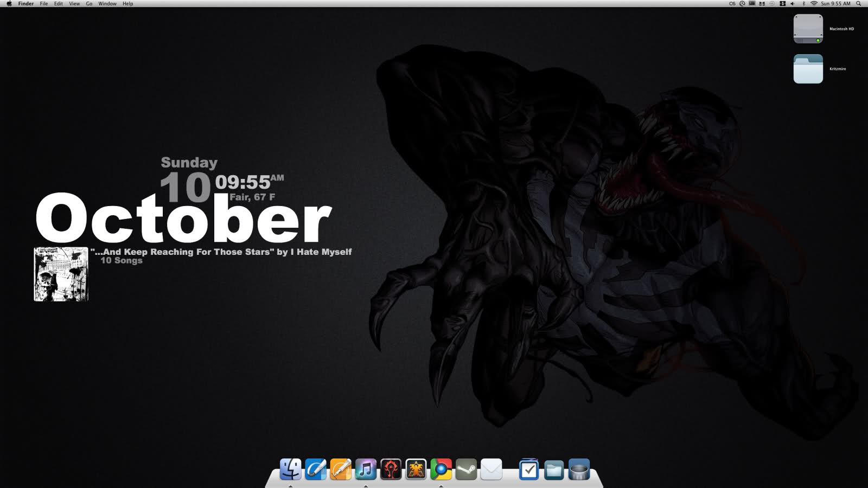This screenshot has height=488, width=868.
Task: Open the volume control in menu bar
Action: (x=793, y=4)
